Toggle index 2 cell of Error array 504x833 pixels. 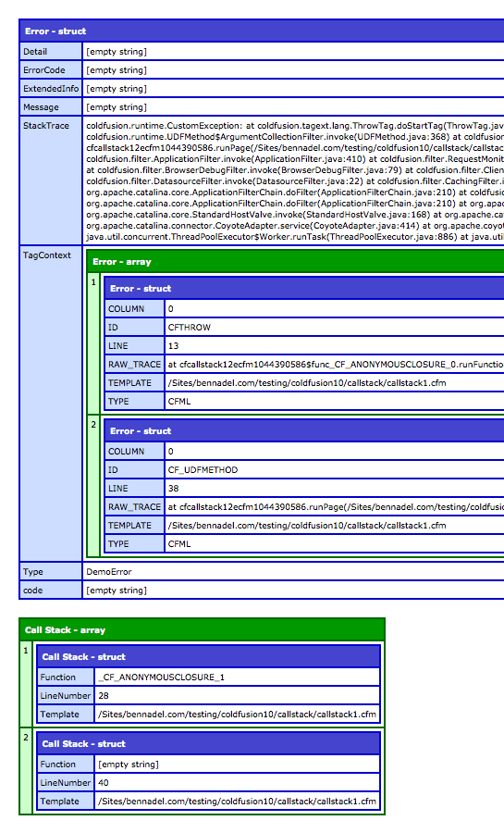point(93,486)
